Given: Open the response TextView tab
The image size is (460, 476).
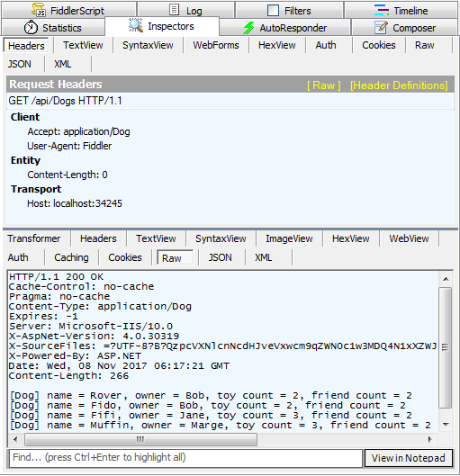Looking at the screenshot, I should pyautogui.click(x=156, y=238).
